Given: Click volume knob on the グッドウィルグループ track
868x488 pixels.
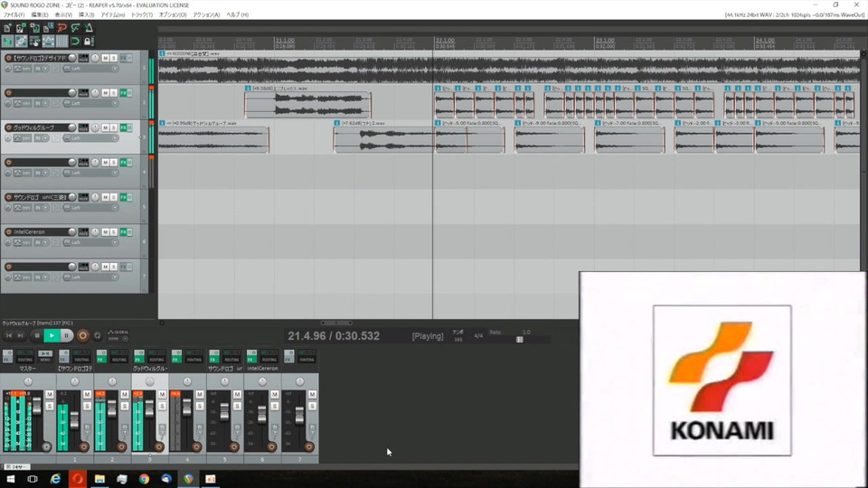Looking at the screenshot, I should click(x=72, y=127).
